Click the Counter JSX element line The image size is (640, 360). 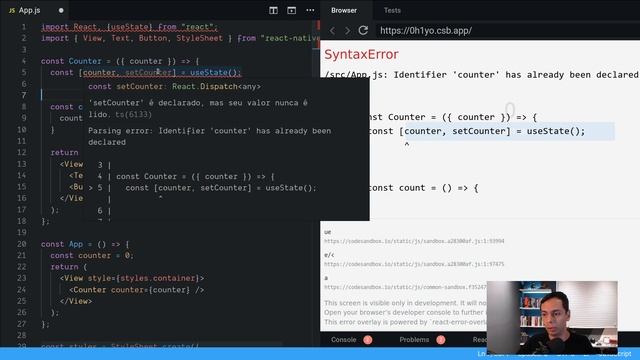(x=136, y=290)
